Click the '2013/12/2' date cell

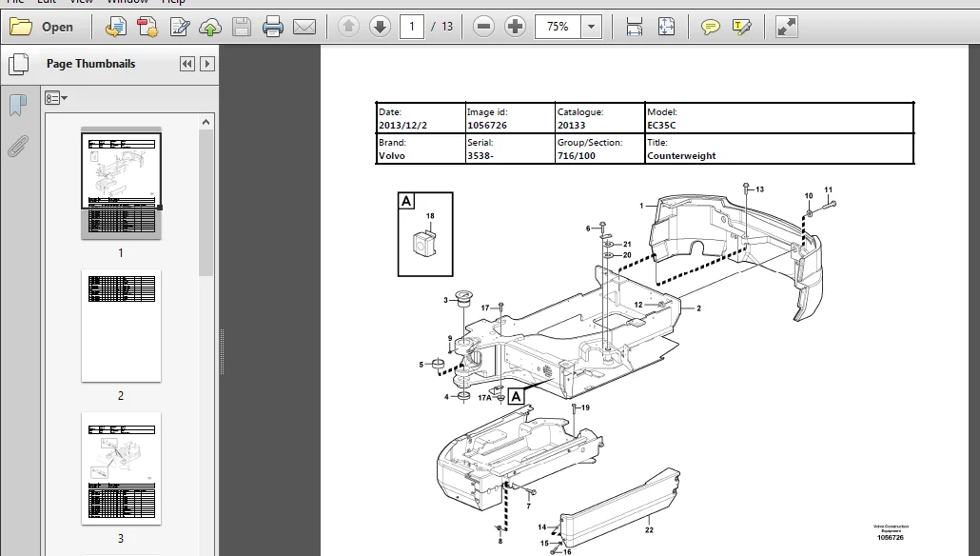pyautogui.click(x=421, y=118)
